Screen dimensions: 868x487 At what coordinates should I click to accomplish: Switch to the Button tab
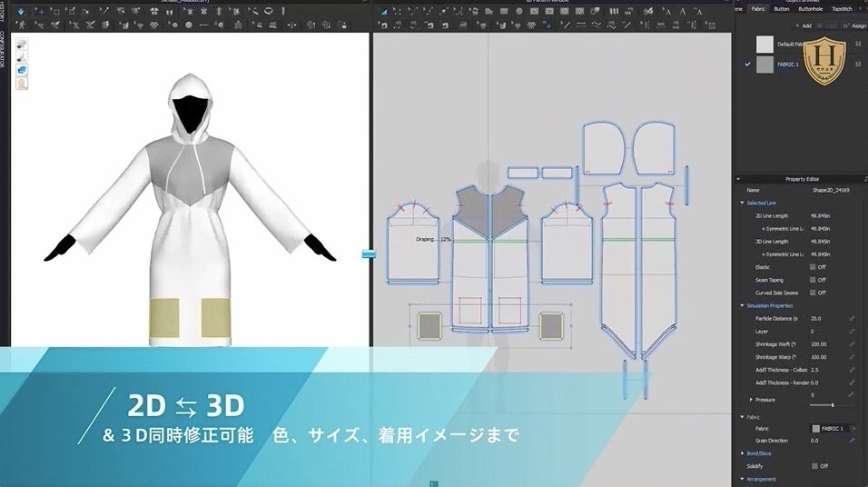click(781, 9)
